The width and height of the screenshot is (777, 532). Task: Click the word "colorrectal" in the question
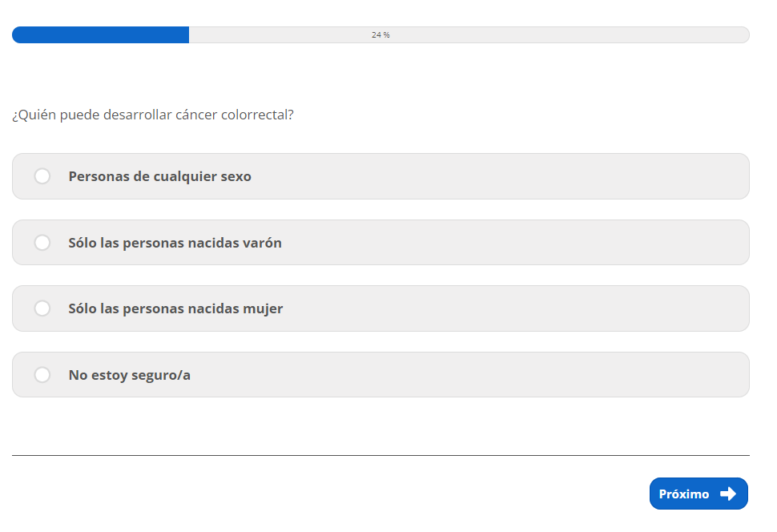(x=257, y=115)
